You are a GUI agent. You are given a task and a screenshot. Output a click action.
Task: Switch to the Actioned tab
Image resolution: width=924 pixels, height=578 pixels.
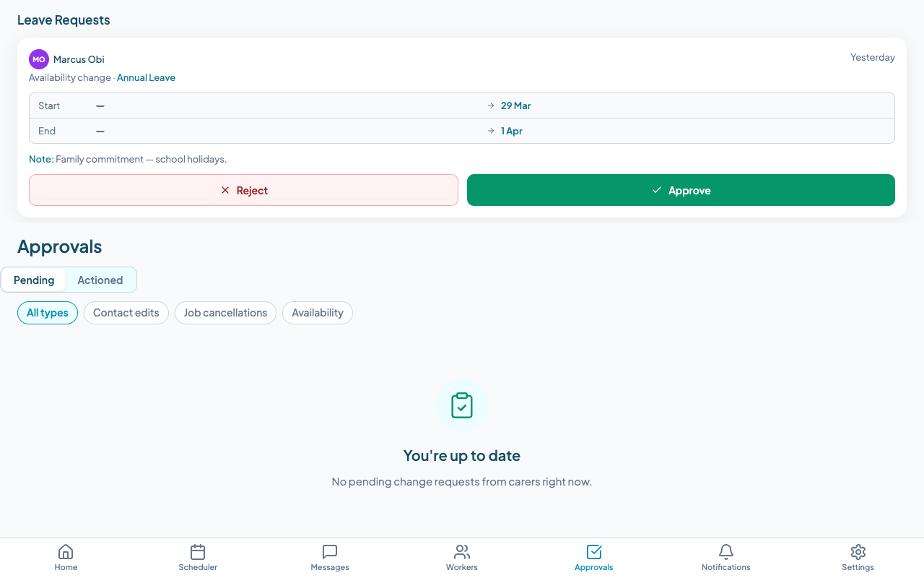(100, 280)
